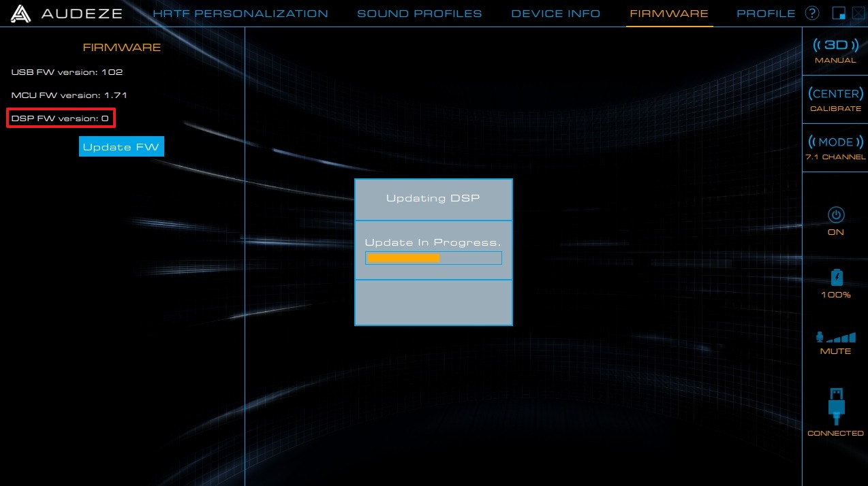
Task: Toggle the microphone Mute icon
Action: coord(820,338)
